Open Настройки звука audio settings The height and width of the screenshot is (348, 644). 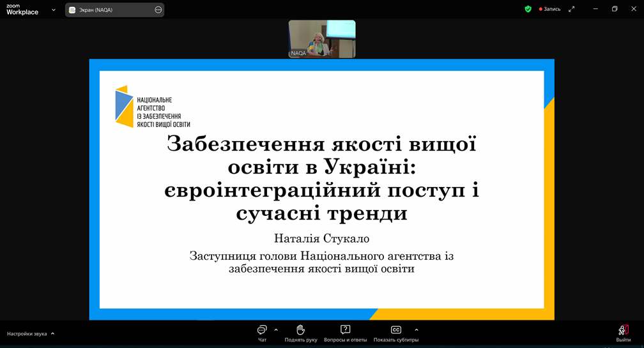(x=27, y=334)
